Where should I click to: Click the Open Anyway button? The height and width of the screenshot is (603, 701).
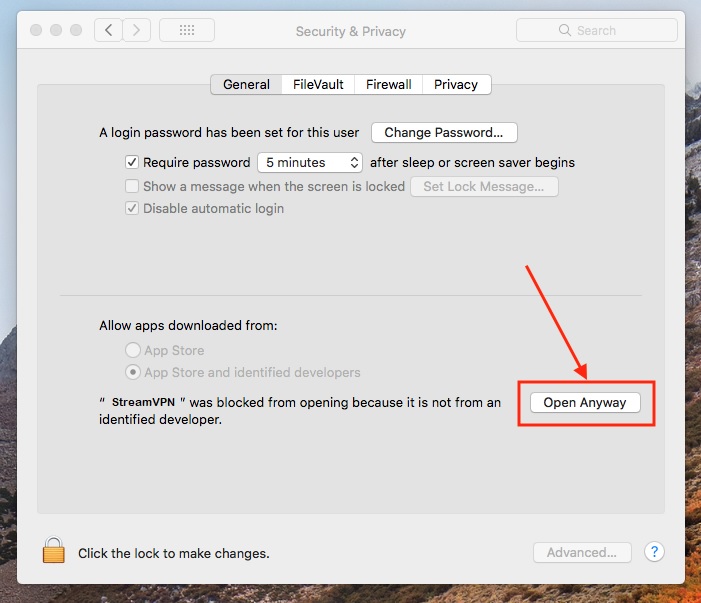585,403
